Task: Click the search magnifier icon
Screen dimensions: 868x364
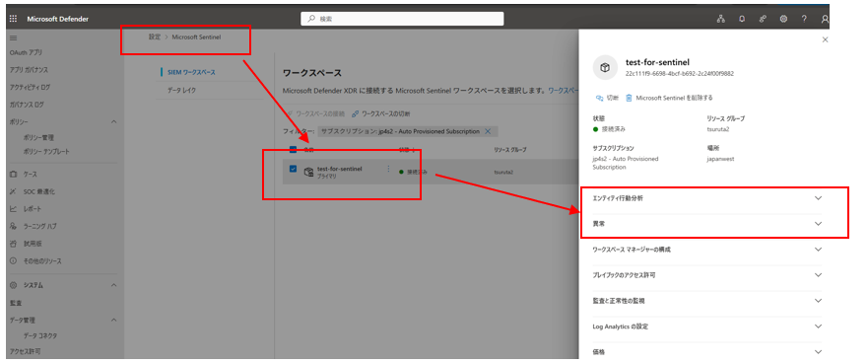Action: (311, 19)
